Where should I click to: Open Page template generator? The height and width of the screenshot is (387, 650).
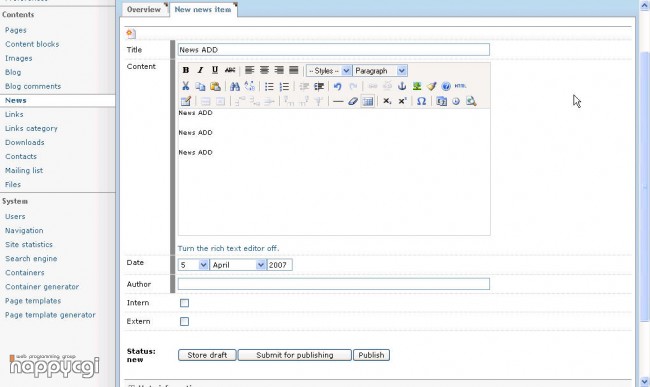[50, 315]
